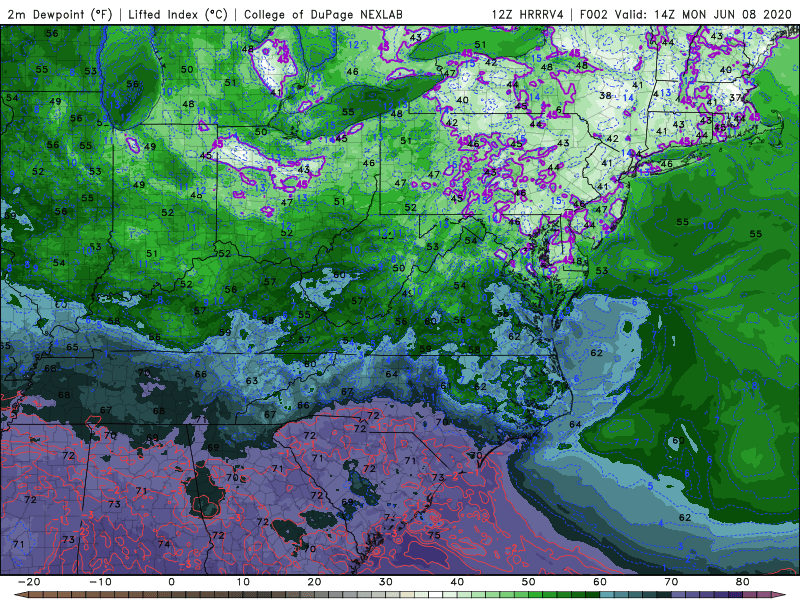800x600 pixels.
Task: Click the 80 label on the color scale
Action: 743,582
